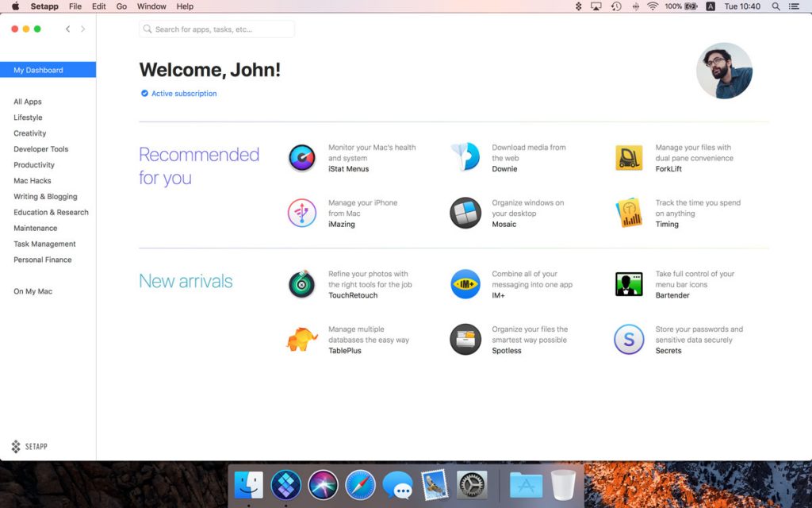The image size is (812, 508).
Task: Open the IM+ app icon
Action: [x=465, y=284]
